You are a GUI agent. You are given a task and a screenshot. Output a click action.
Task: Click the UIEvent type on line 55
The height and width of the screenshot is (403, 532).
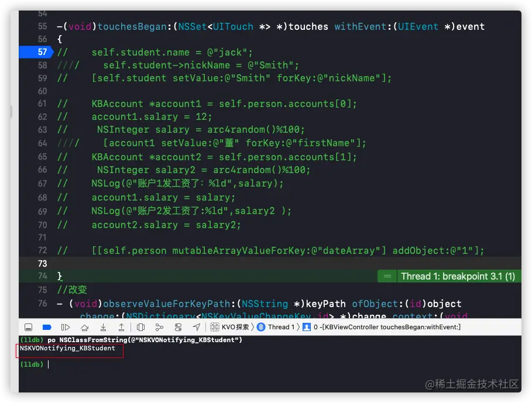click(418, 26)
